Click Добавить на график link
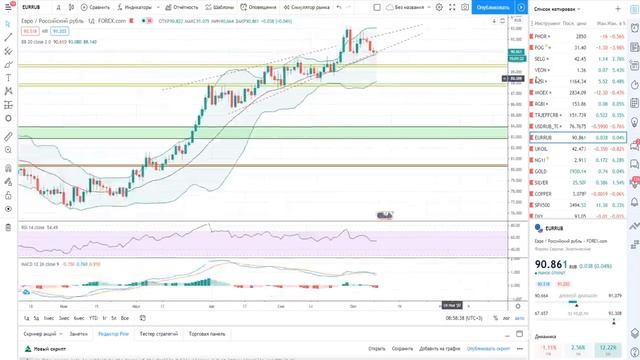Image resolution: width=640 pixels, height=360 pixels. coord(440,349)
